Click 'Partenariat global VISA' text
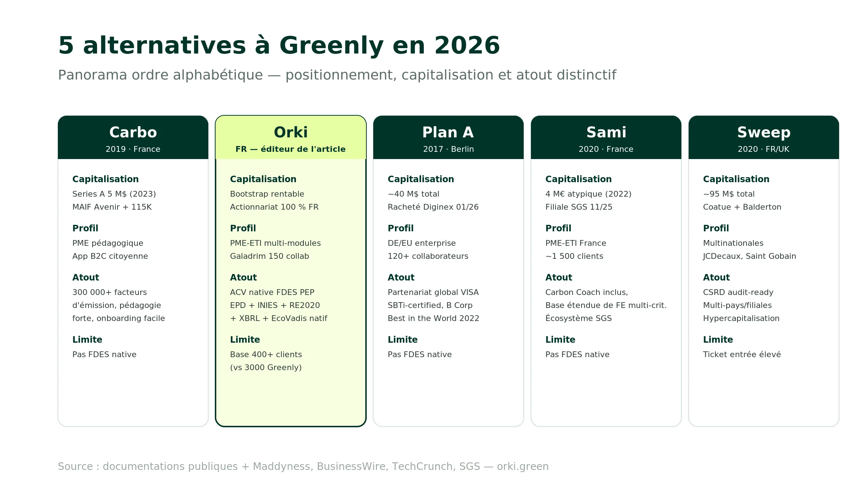868x488 pixels. tap(433, 292)
